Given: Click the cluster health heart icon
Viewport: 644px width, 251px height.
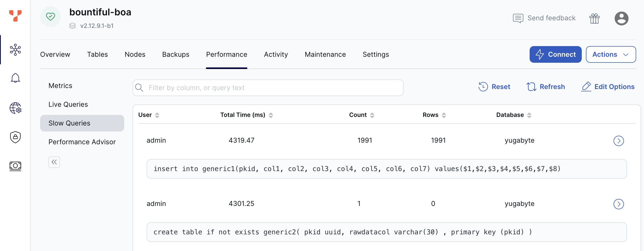Looking at the screenshot, I should point(51,16).
